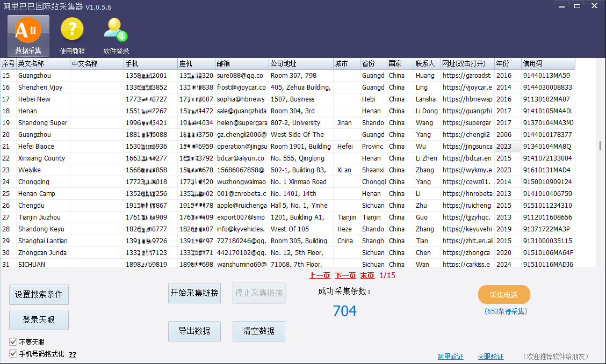The width and height of the screenshot is (606, 364).
Task: Open the 天眼验证 link
Action: click(491, 356)
